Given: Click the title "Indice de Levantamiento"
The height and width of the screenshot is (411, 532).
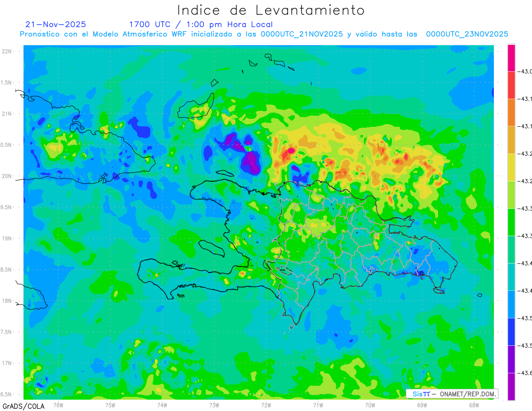Looking at the screenshot, I should 271,10.
